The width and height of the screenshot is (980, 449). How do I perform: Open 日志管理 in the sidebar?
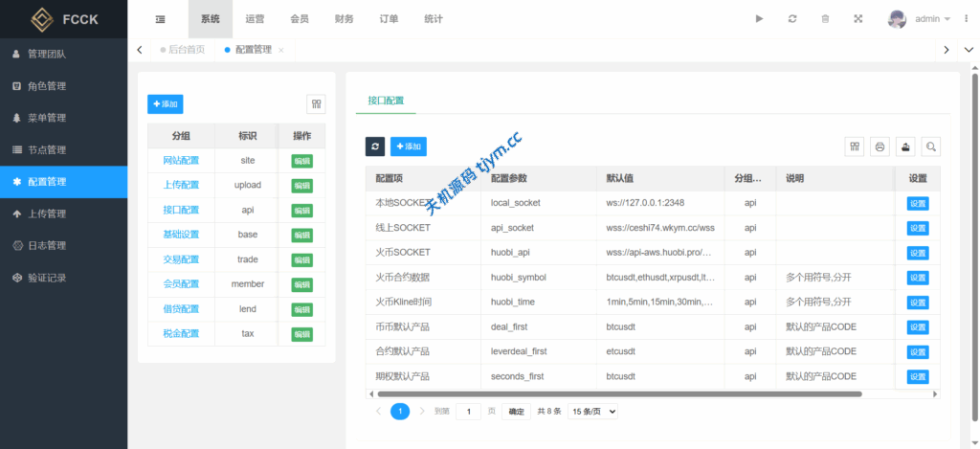(64, 246)
